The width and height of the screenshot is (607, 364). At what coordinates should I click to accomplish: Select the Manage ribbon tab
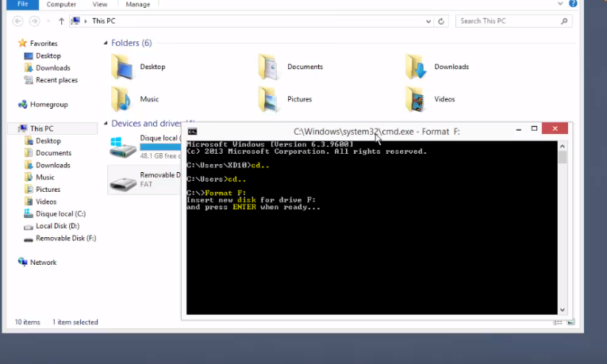(138, 4)
